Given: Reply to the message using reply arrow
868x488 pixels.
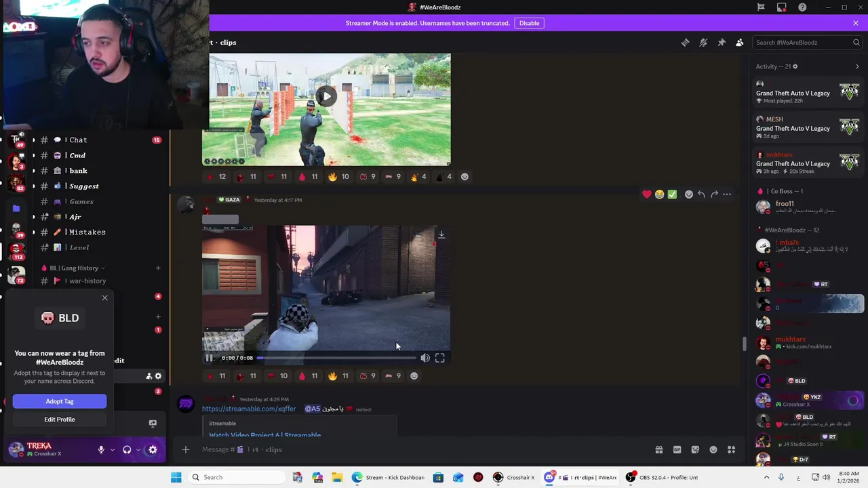Looking at the screenshot, I should pos(701,195).
